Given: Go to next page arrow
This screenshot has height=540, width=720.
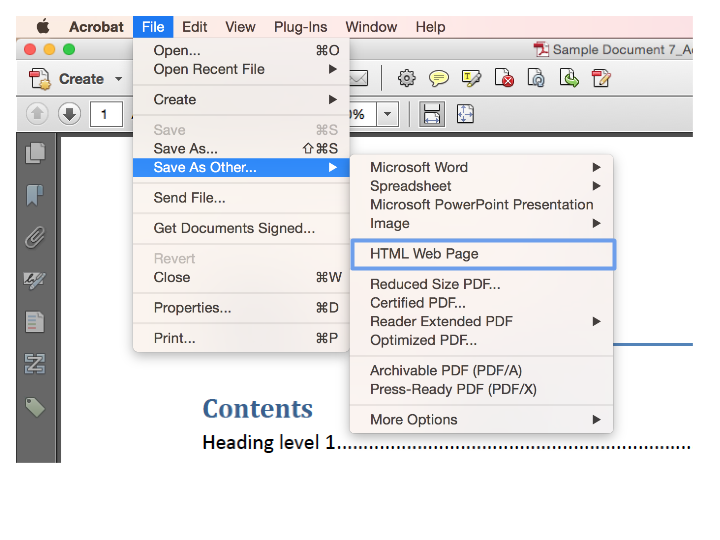Looking at the screenshot, I should tap(69, 113).
